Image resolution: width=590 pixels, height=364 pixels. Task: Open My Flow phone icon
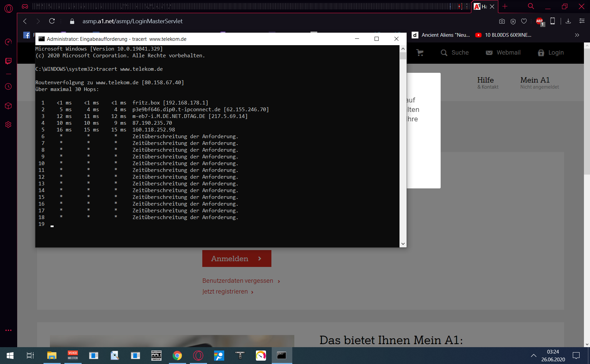point(553,21)
